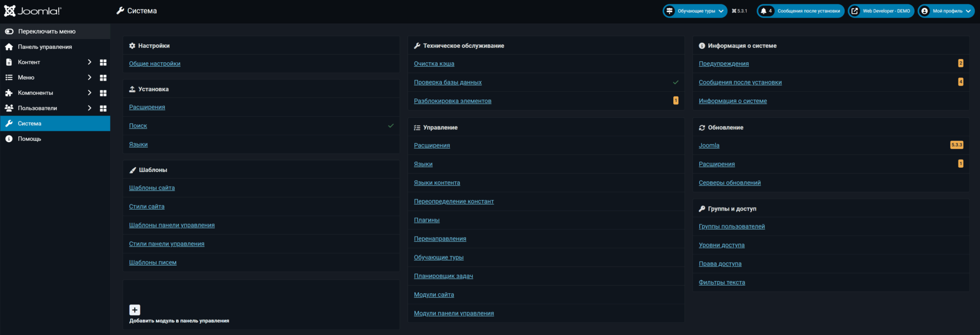Viewport: 980px width, 335px height.
Task: Expand the Пользователи submenu chevron
Action: 89,108
